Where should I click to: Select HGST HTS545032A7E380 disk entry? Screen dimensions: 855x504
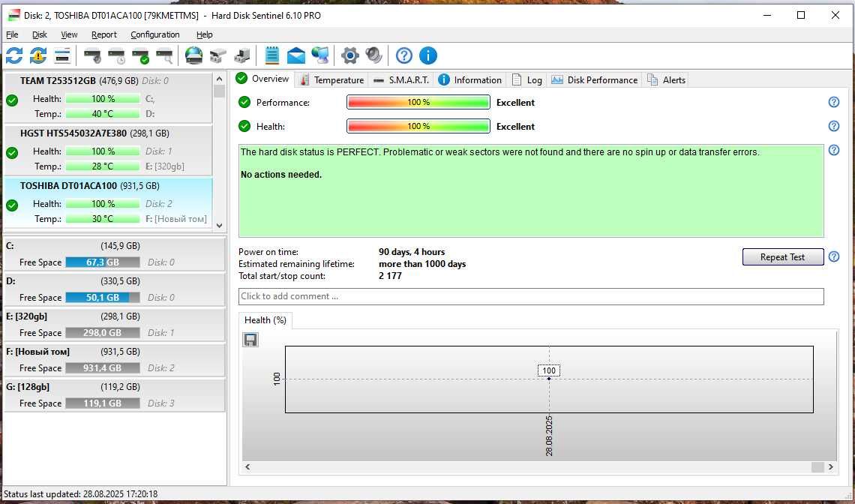(x=108, y=150)
